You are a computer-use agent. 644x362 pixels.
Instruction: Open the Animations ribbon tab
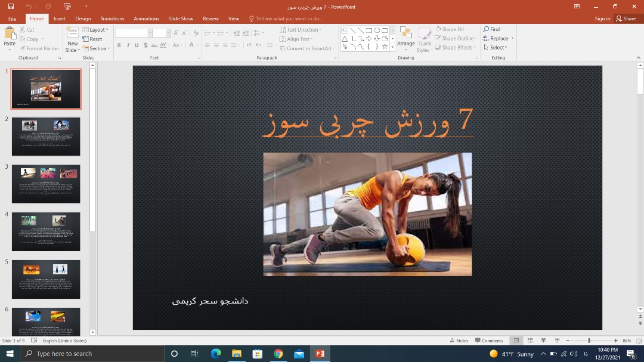(x=146, y=18)
